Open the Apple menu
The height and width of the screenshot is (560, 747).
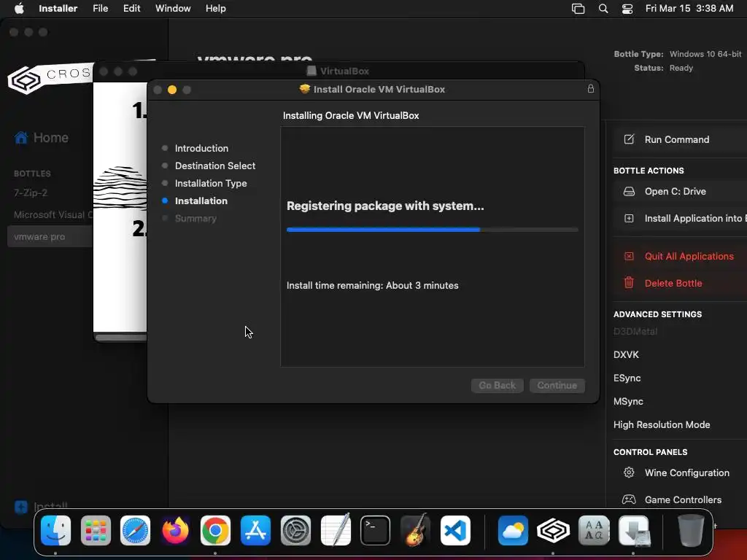pyautogui.click(x=19, y=8)
